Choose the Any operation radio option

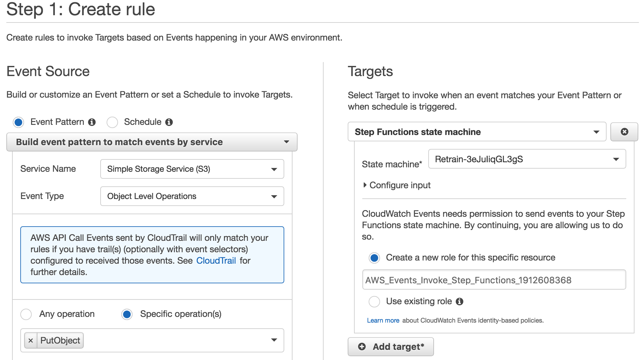coord(26,314)
